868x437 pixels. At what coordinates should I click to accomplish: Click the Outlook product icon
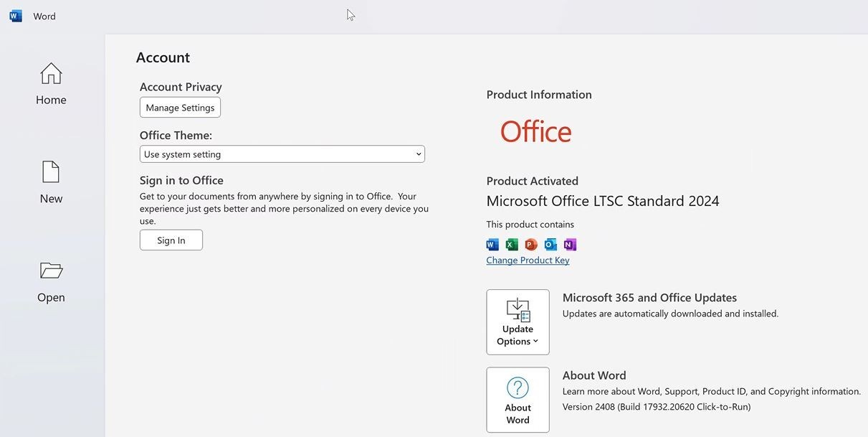[550, 245]
